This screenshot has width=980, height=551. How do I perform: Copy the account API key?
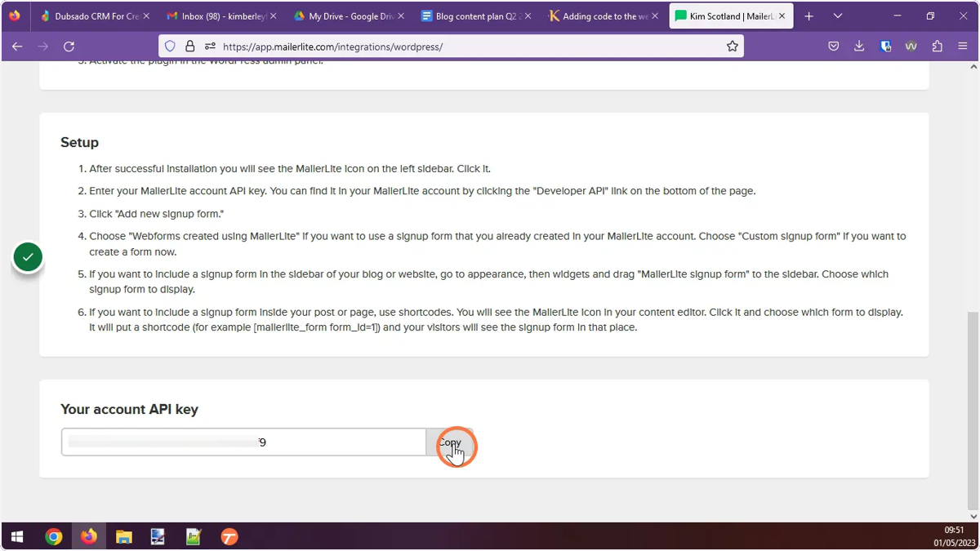[449, 442]
